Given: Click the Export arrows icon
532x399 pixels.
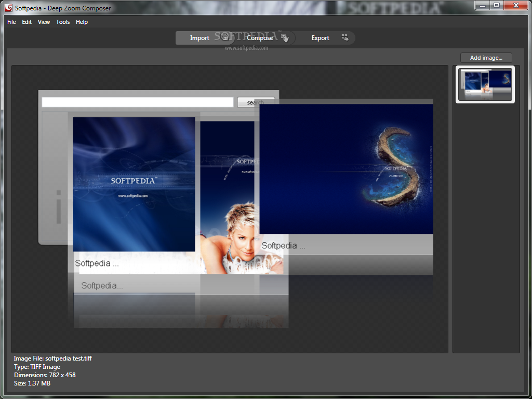Looking at the screenshot, I should coord(345,37).
